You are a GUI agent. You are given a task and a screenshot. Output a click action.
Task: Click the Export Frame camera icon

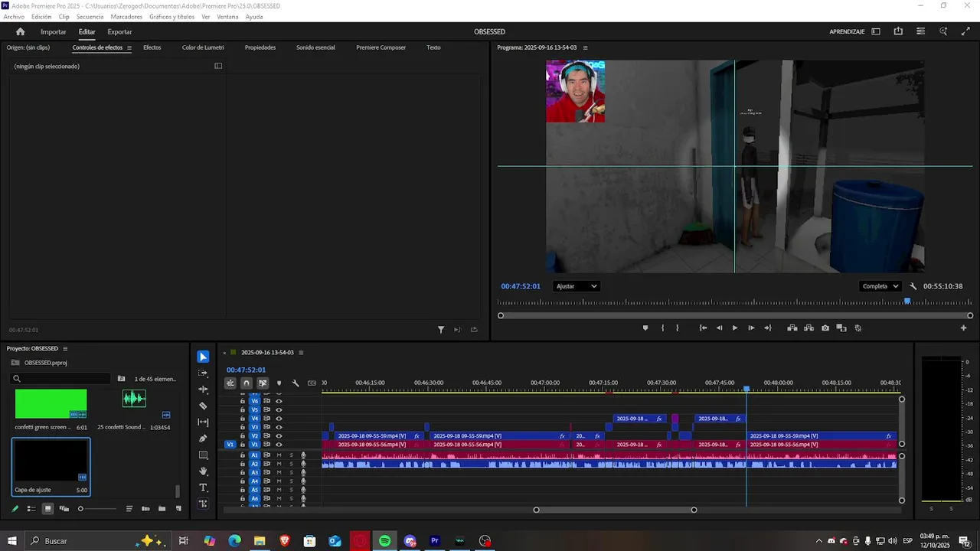point(825,328)
